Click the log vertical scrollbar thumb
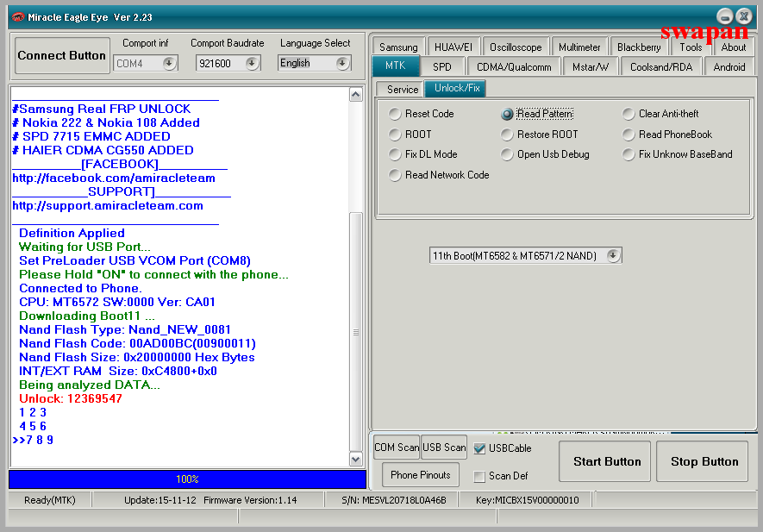The height and width of the screenshot is (532, 763). pyautogui.click(x=356, y=332)
